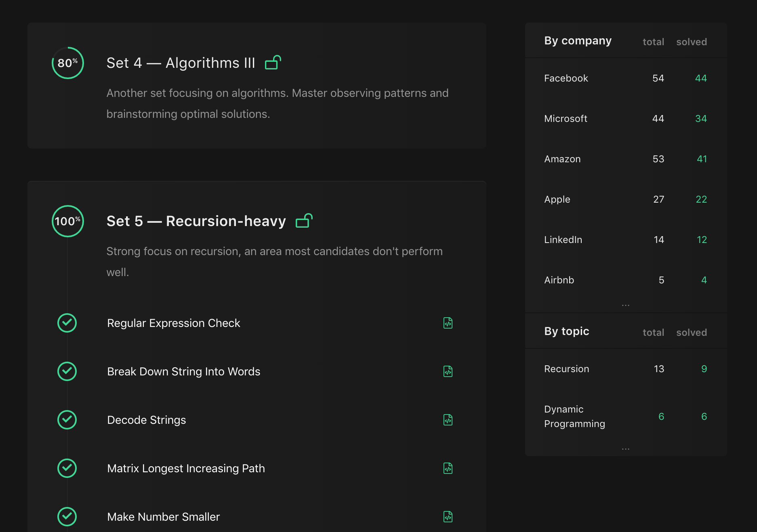Toggle completion check for Regular Expression Check

point(67,323)
